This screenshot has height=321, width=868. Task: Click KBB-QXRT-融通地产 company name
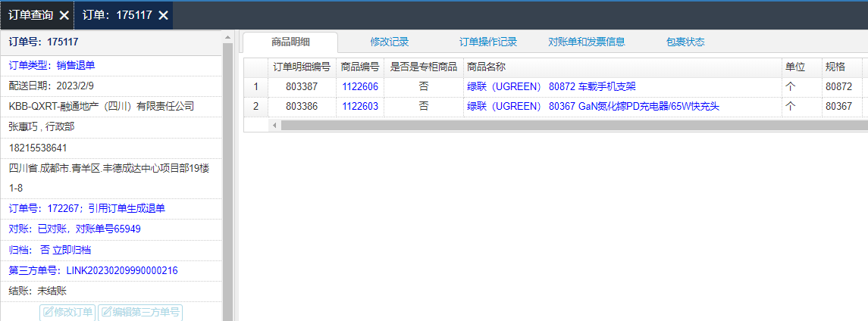tap(102, 106)
